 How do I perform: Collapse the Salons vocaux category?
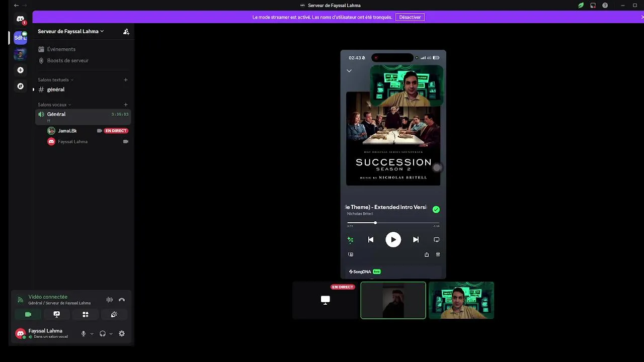pyautogui.click(x=54, y=105)
